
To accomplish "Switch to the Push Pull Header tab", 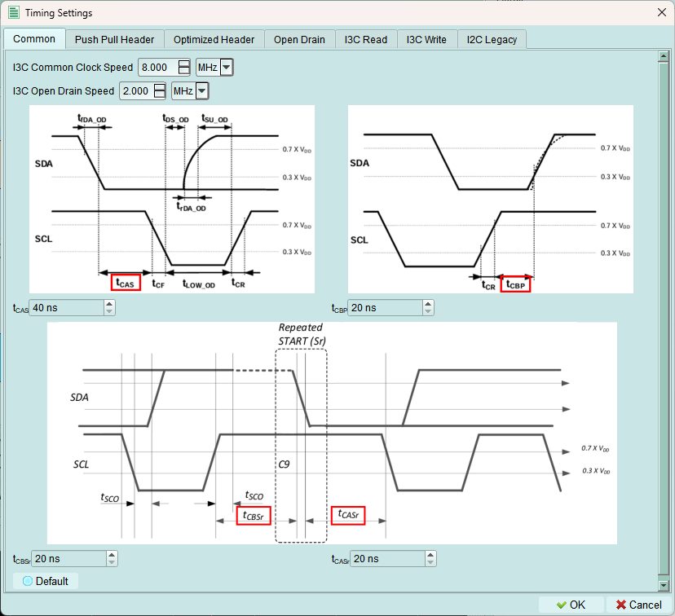I will [115, 39].
